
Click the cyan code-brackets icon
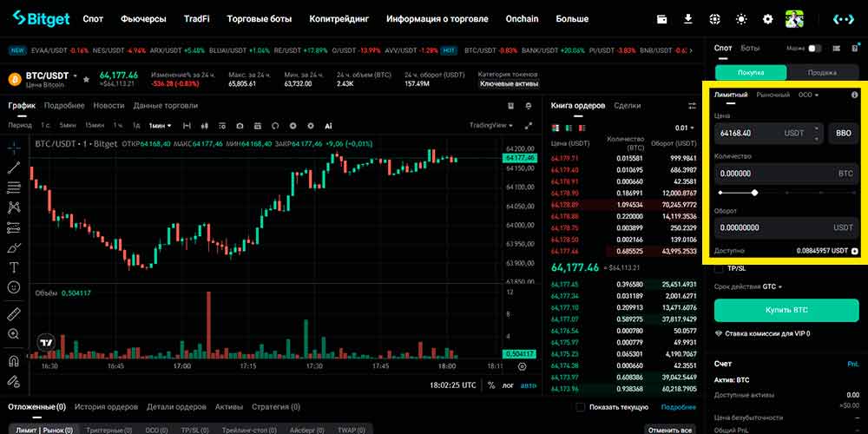coord(844,19)
